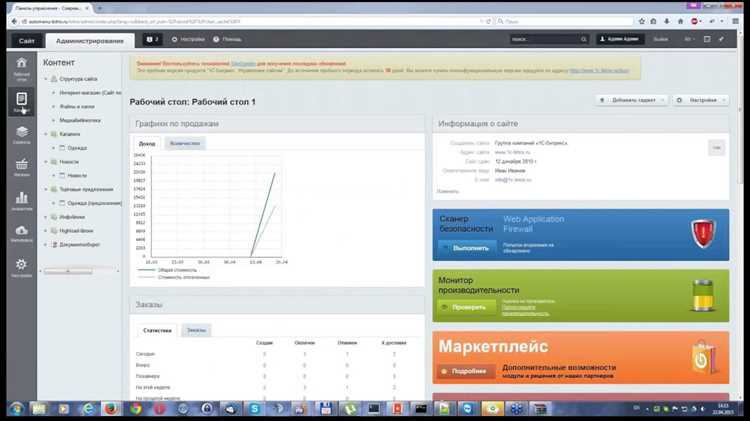This screenshot has width=750, height=421.
Task: Open Internet Explorer from the taskbar
Action: pos(88,409)
